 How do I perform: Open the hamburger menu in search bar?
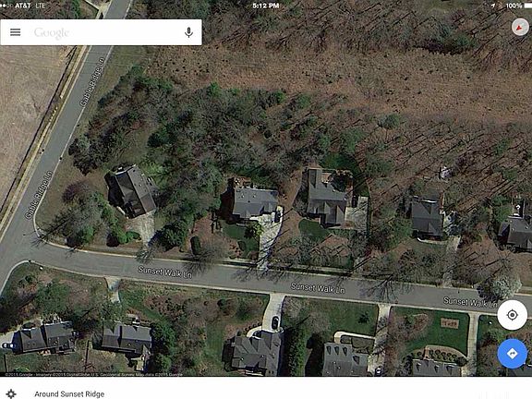coord(16,32)
